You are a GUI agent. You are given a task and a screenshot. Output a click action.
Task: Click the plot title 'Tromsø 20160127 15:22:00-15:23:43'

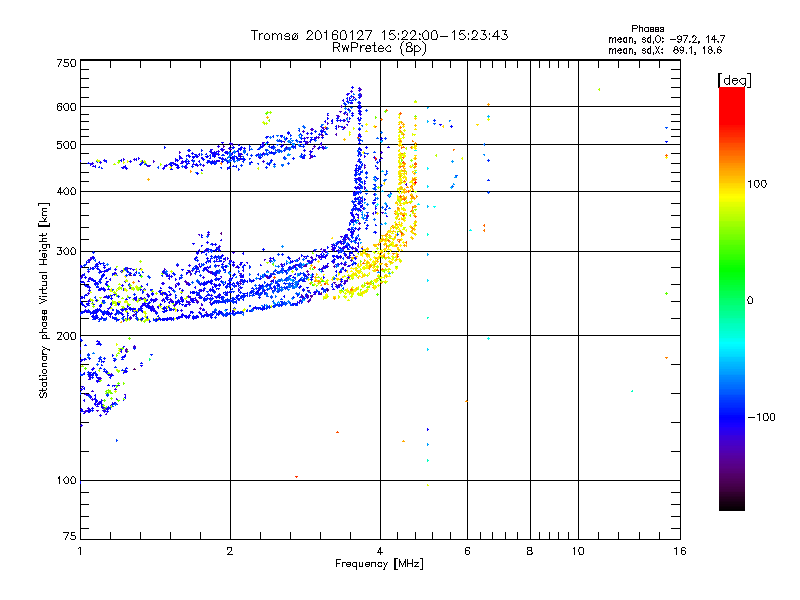pos(379,35)
